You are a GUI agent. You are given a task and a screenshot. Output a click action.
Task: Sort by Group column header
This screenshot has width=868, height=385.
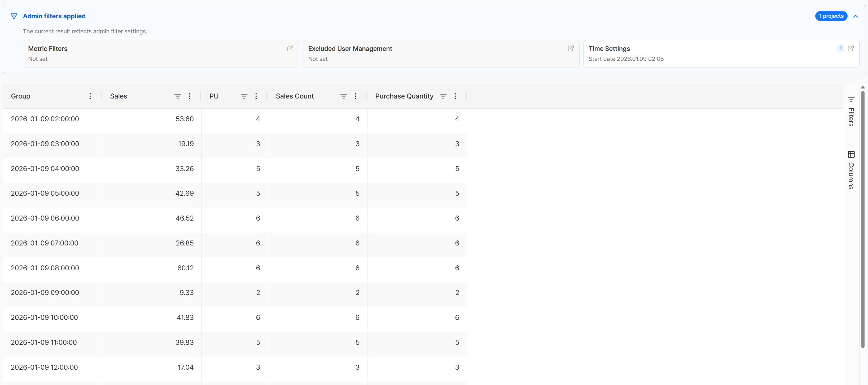coord(21,96)
